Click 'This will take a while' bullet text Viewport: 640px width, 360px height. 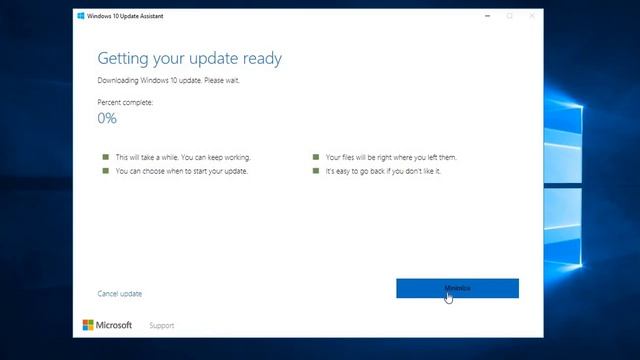183,157
